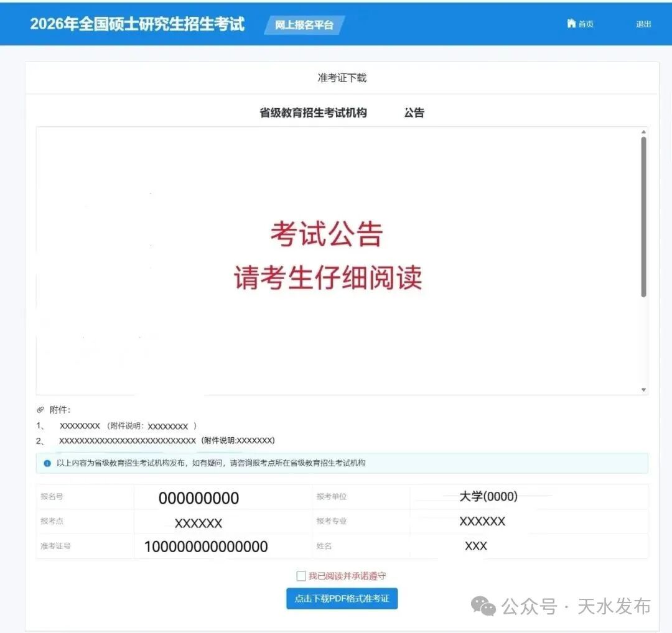Click the 准考证号 number value
This screenshot has width=672, height=633.
[206, 547]
